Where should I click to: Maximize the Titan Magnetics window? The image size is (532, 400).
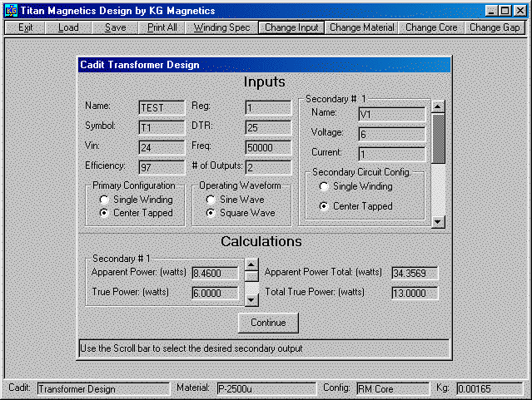pos(505,11)
